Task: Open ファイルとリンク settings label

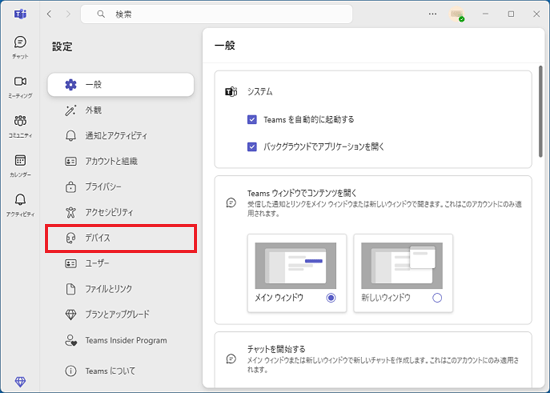Action: coord(108,289)
